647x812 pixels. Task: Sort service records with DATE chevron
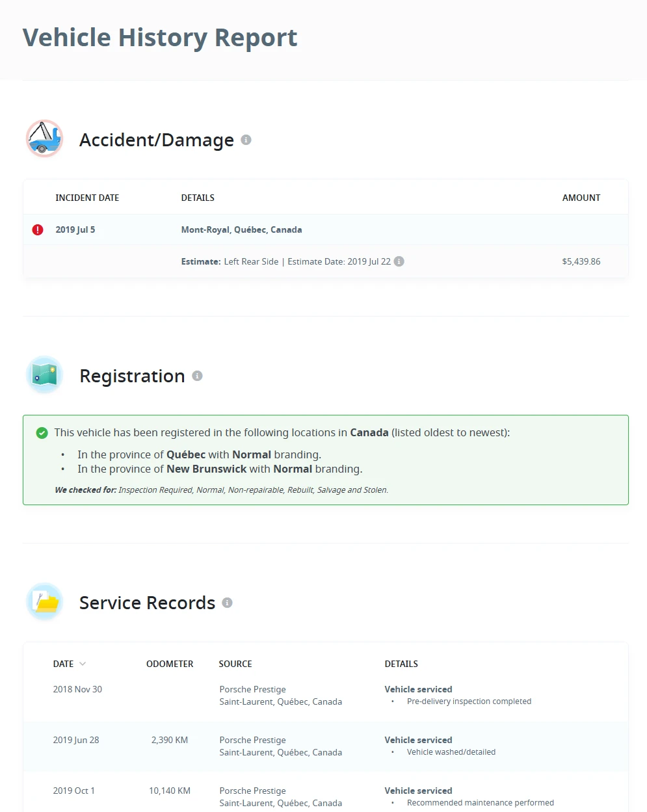(x=83, y=664)
